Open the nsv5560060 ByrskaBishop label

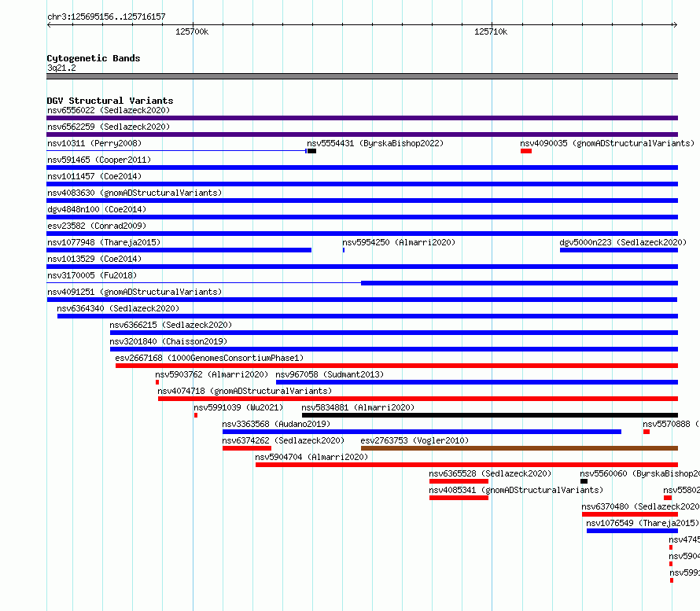639,473
